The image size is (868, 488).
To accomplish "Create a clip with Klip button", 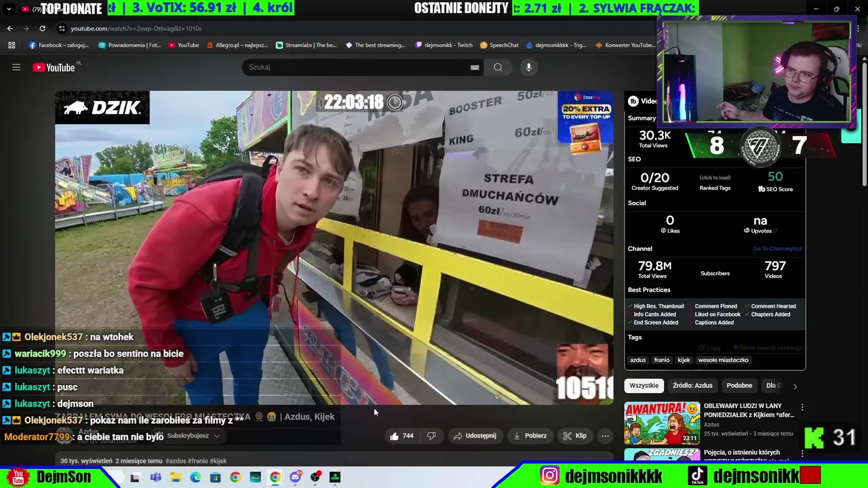I will pos(574,436).
